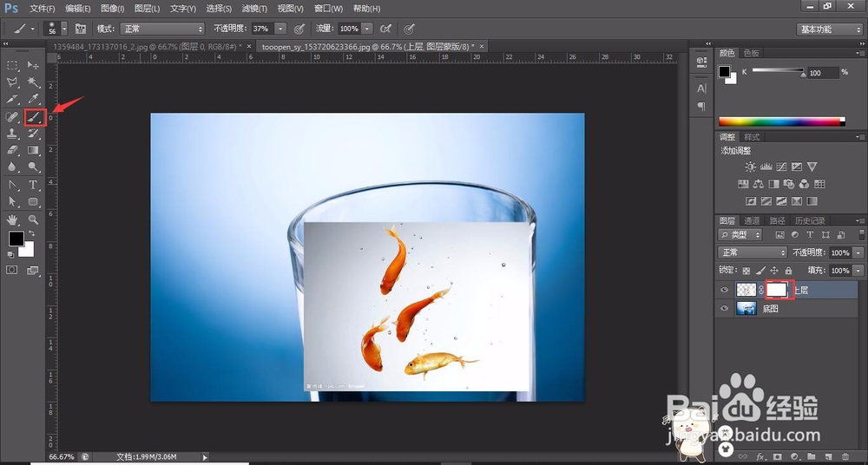
Task: Open the brush preset picker dropdown
Action: (64, 29)
